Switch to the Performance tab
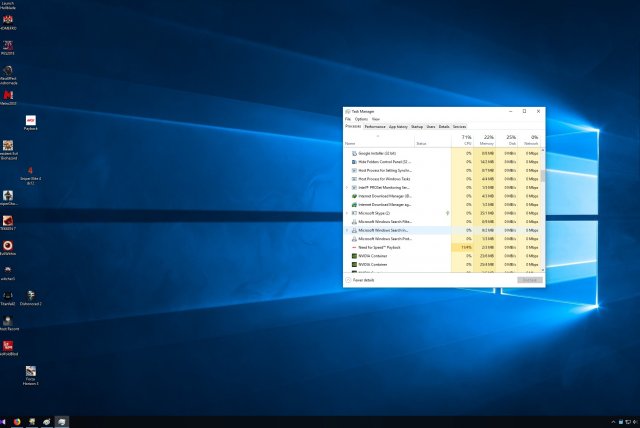This screenshot has width=640, height=428. (375, 127)
